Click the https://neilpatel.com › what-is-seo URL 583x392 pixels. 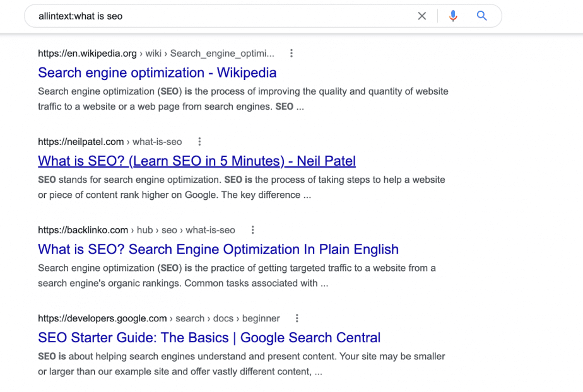[110, 142]
